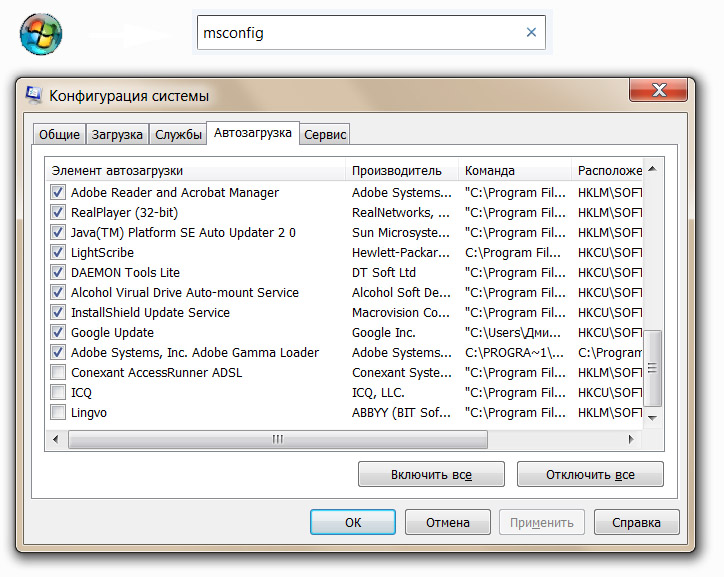Click location cell "C:\Program" of Adobe Gamma
The height and width of the screenshot is (577, 724).
click(x=609, y=353)
